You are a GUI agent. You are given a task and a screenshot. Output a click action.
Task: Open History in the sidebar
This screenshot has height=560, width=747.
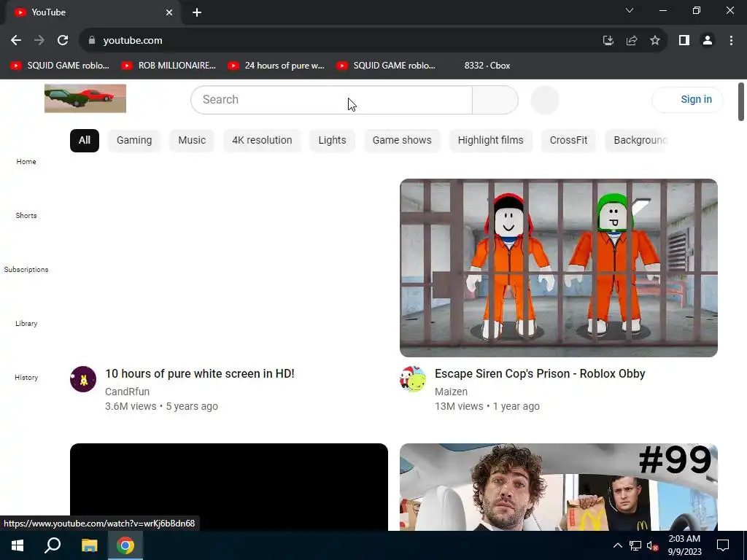26,377
